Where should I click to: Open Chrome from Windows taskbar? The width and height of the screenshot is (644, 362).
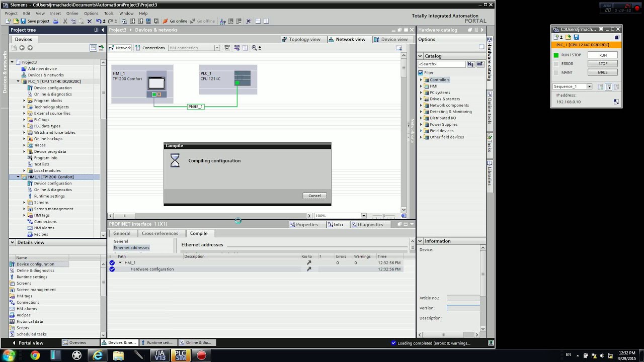[x=35, y=355]
